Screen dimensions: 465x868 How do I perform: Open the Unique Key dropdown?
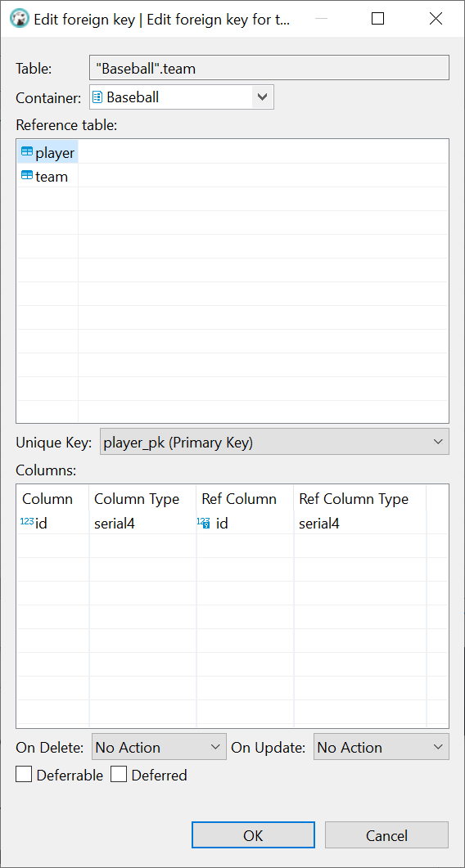(274, 442)
